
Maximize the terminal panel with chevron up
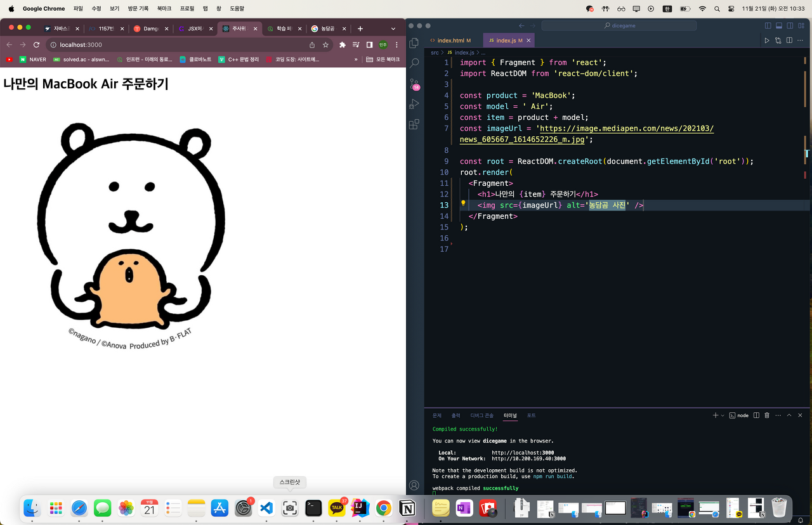point(789,415)
